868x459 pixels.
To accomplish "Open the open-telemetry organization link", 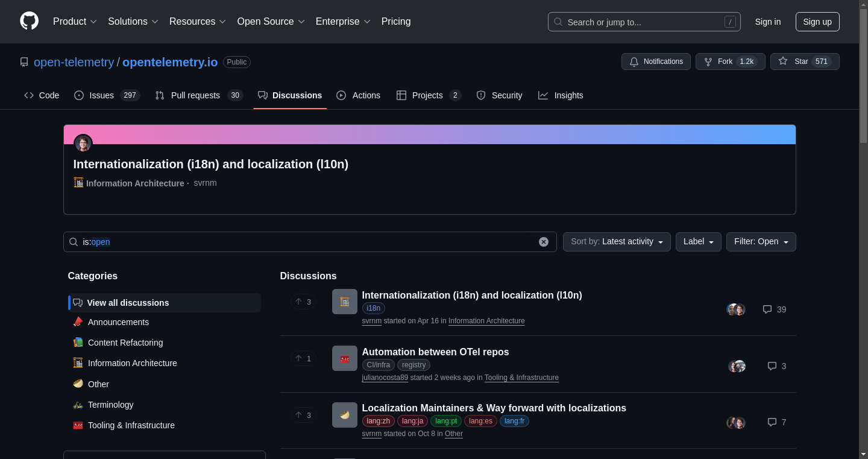I will click(x=74, y=62).
